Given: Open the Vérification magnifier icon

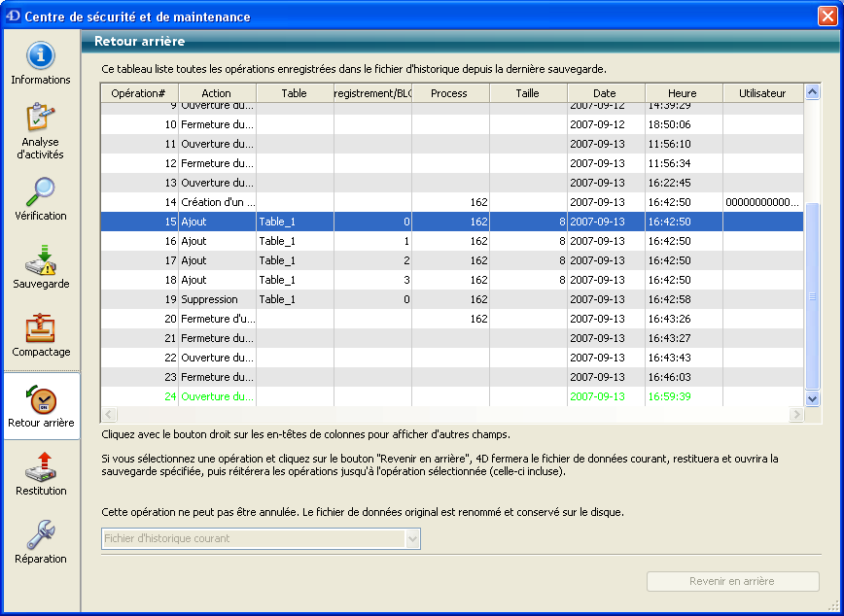Looking at the screenshot, I should [40, 192].
